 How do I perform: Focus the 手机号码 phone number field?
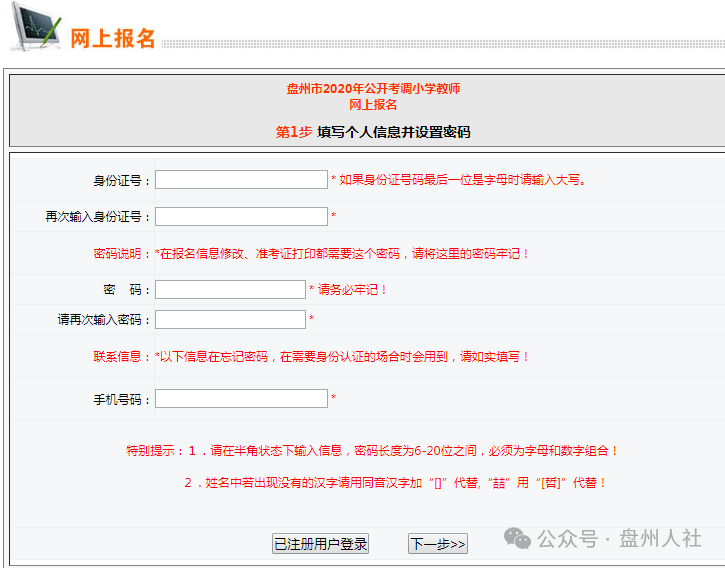pos(241,399)
